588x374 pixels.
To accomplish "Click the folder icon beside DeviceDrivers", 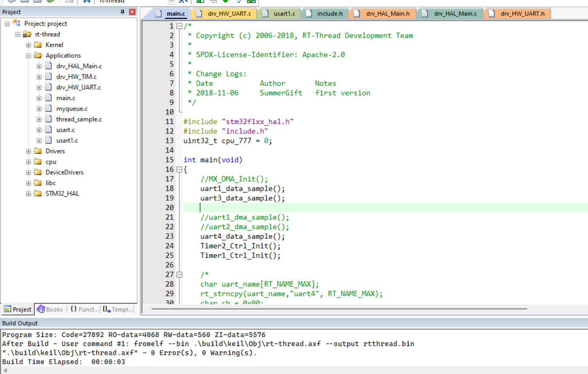I will (38, 172).
